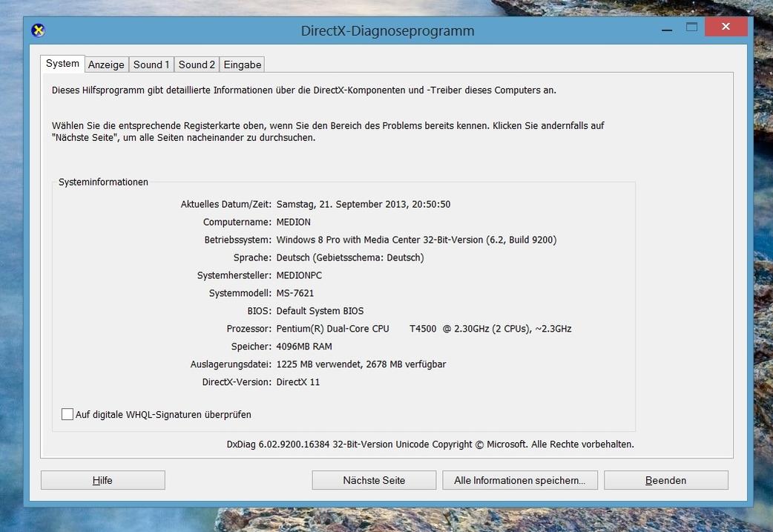773x532 pixels.
Task: Click the computer name value MEDION
Action: click(x=293, y=222)
